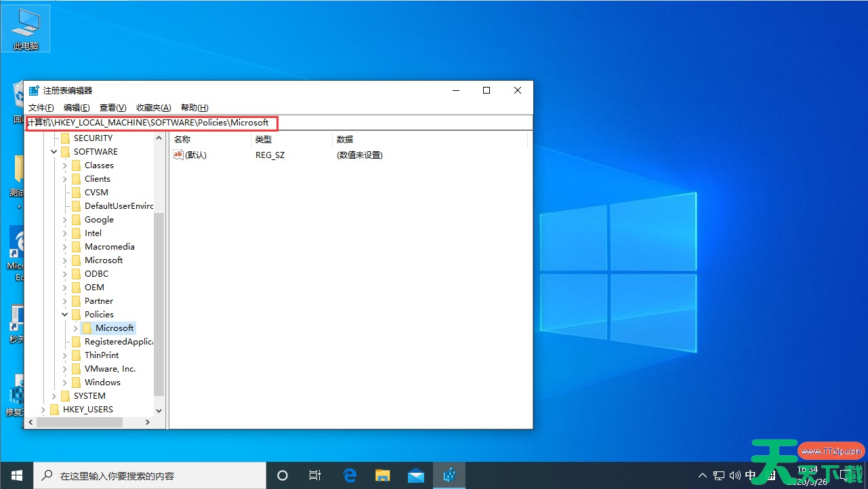The image size is (868, 489).
Task: Click the Cortana circle icon
Action: click(x=283, y=475)
